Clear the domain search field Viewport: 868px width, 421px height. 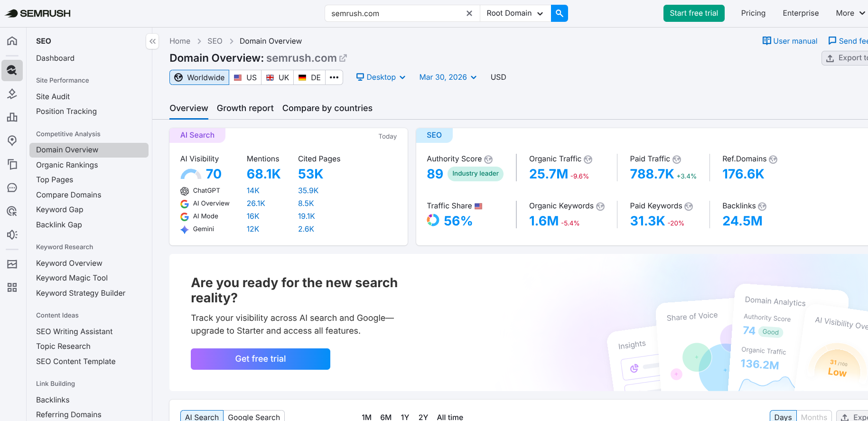[469, 13]
